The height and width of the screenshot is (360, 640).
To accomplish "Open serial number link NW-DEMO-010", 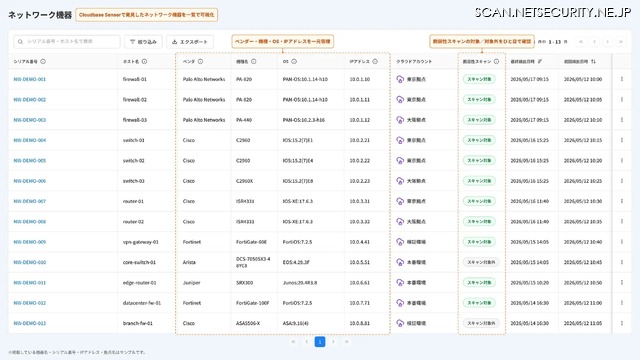I will (30, 262).
